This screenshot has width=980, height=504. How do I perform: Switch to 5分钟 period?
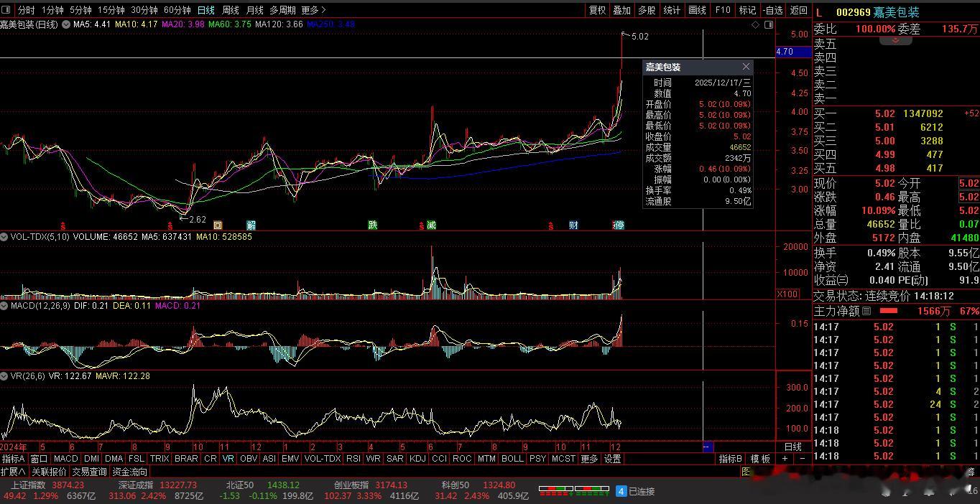pyautogui.click(x=81, y=10)
